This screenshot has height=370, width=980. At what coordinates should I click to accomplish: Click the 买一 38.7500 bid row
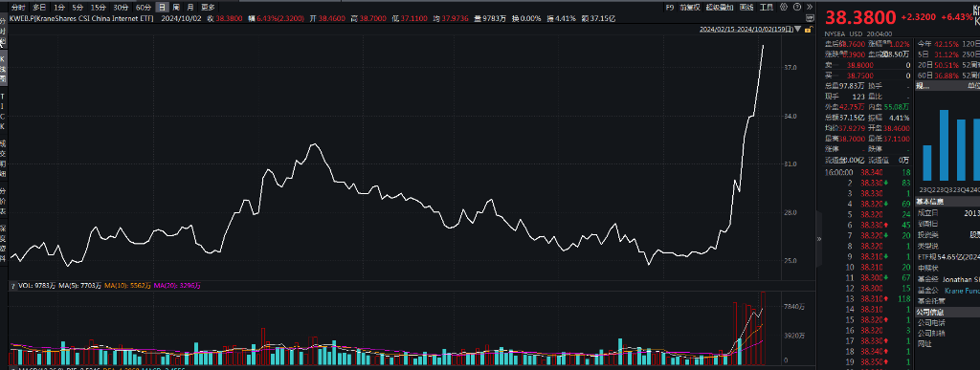click(867, 76)
